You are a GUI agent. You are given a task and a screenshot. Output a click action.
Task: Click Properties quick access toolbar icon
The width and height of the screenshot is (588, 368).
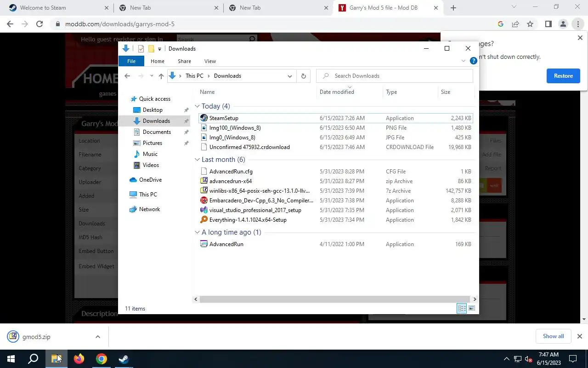coord(141,49)
